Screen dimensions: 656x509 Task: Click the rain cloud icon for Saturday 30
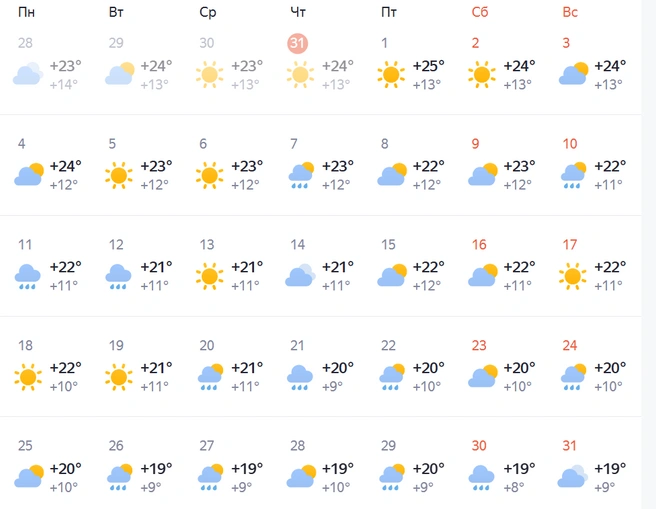pos(482,478)
